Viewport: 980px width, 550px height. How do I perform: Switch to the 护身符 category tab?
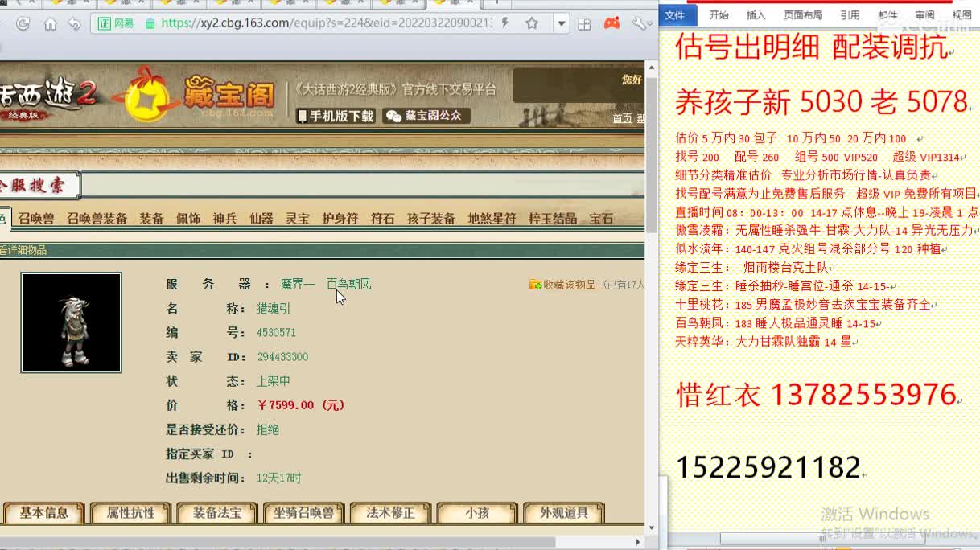click(x=340, y=218)
